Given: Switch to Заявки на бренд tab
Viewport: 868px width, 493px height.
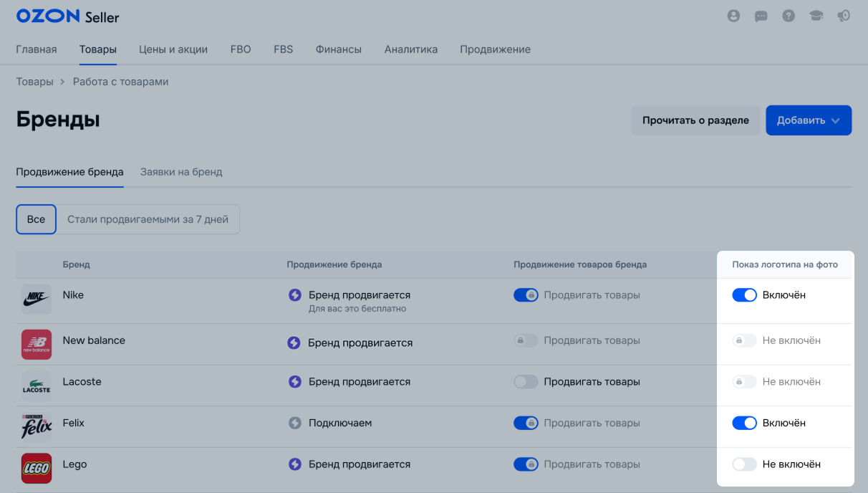Looking at the screenshot, I should pos(181,172).
